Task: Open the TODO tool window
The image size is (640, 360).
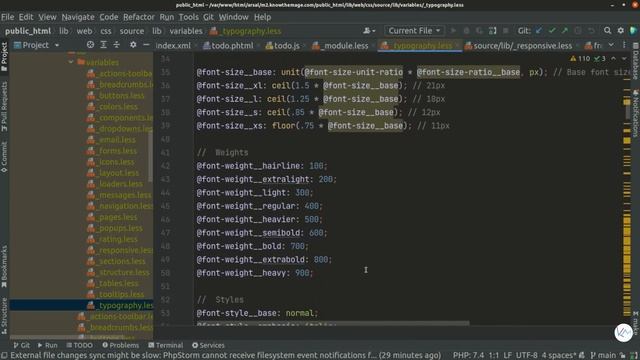Action: [x=79, y=345]
